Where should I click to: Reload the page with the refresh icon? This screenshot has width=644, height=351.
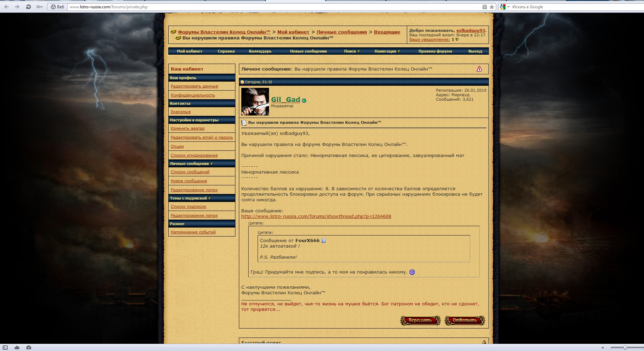click(28, 7)
